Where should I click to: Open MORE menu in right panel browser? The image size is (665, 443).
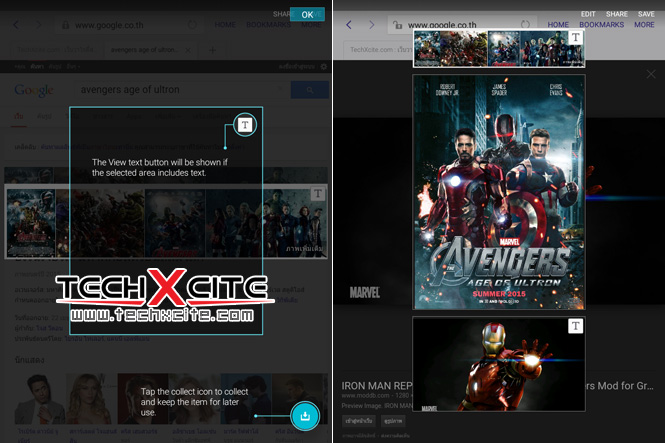coord(644,25)
